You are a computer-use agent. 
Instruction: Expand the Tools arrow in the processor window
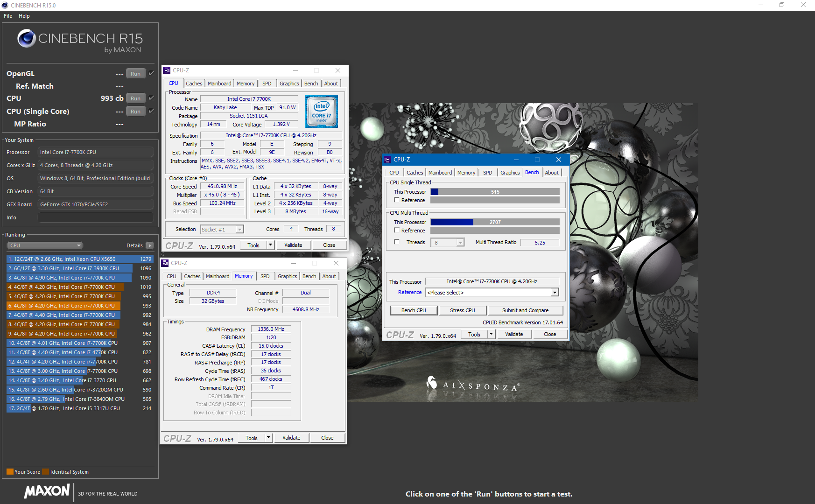(270, 245)
